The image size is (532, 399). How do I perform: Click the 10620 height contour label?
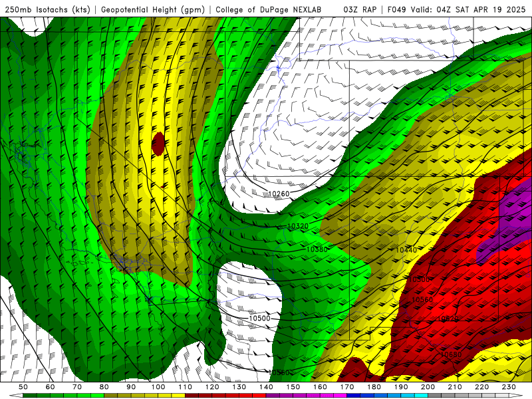tap(447, 319)
